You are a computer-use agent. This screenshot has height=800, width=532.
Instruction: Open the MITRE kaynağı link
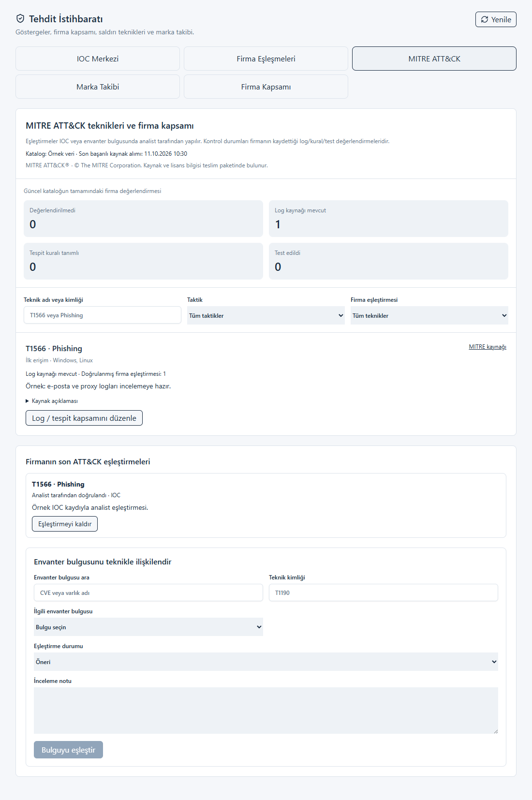click(488, 347)
